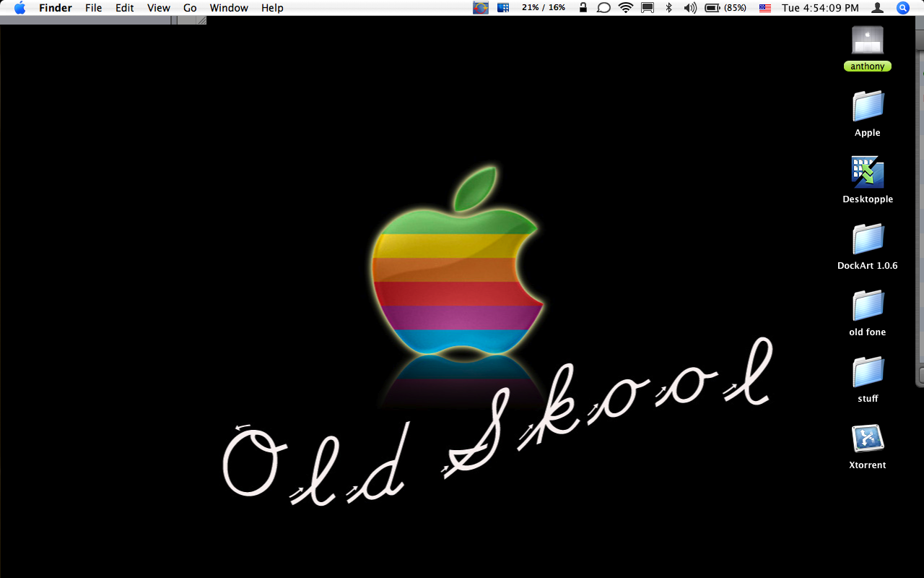The width and height of the screenshot is (924, 578).
Task: Open the battery status menu
Action: (712, 8)
